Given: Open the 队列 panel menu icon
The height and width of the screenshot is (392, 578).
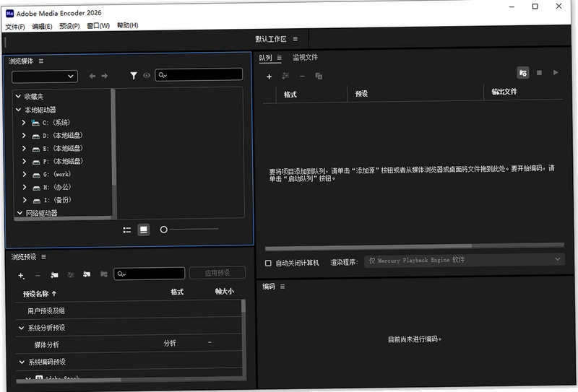Looking at the screenshot, I should click(280, 58).
